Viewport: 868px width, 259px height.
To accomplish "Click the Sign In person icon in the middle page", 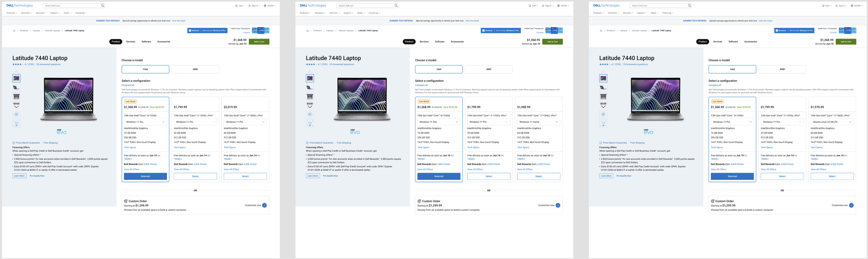I will point(543,6).
